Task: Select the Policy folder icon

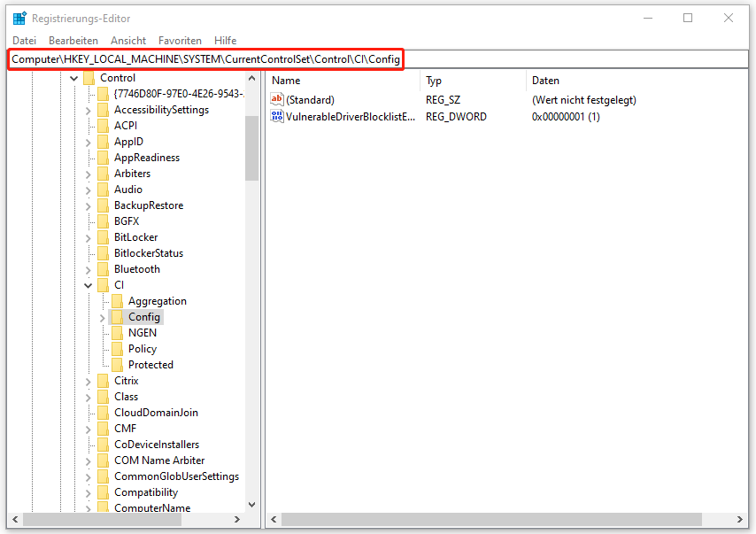Action: coord(117,349)
